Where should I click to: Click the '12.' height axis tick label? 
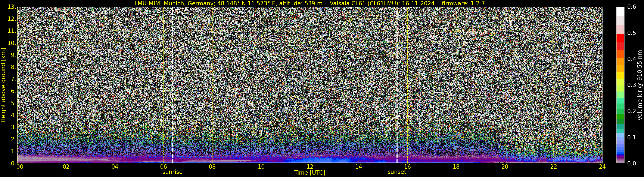click(12, 19)
